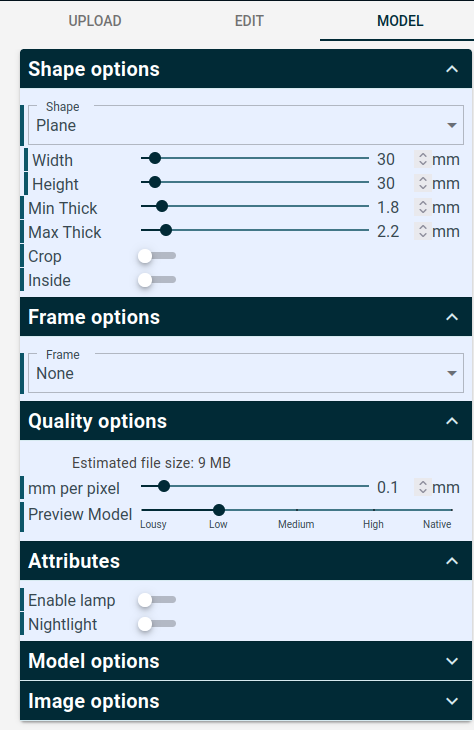Collapse the Attributes section chevron

(x=452, y=561)
